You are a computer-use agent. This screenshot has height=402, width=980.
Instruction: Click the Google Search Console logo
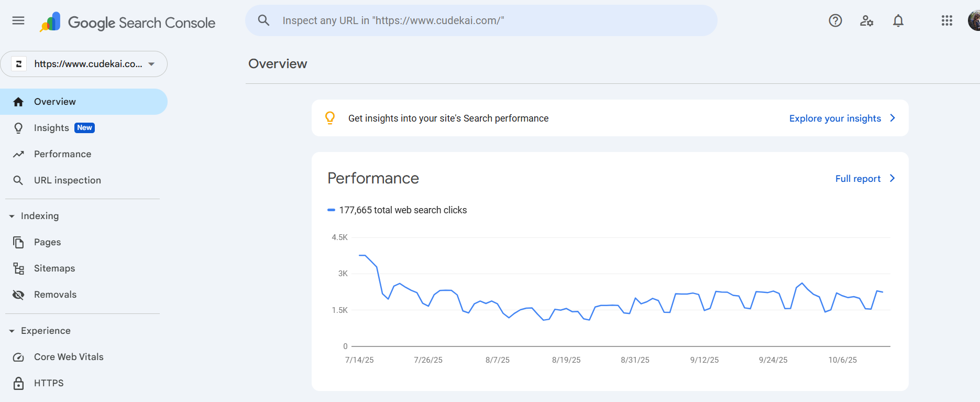(127, 22)
